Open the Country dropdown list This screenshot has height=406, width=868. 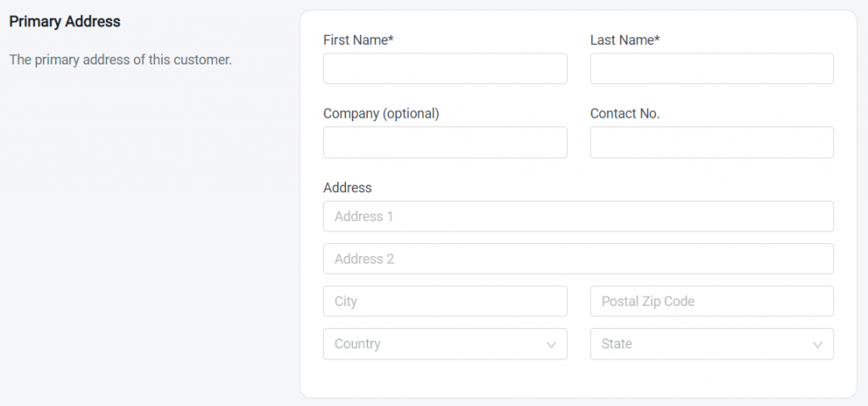(x=445, y=344)
